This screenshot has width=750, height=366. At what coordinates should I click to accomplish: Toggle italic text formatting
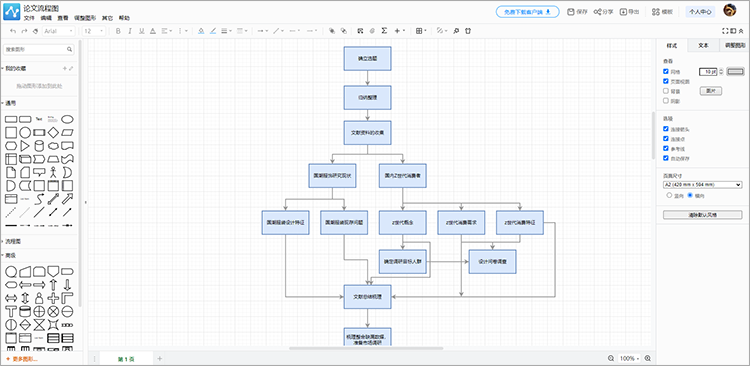[130, 31]
